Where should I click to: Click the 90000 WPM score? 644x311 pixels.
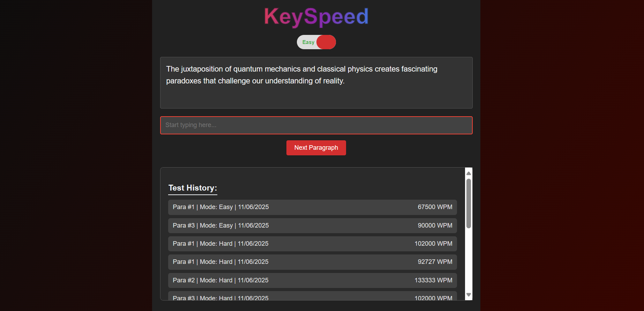click(x=435, y=226)
